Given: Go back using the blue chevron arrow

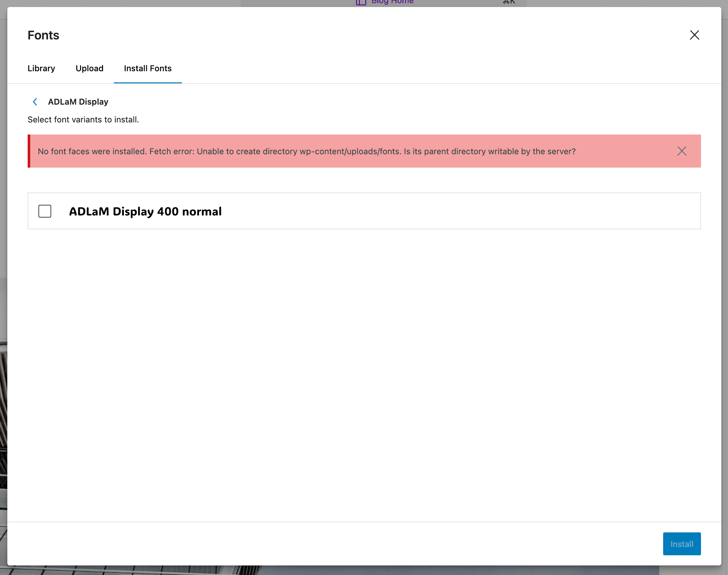Looking at the screenshot, I should coord(35,102).
